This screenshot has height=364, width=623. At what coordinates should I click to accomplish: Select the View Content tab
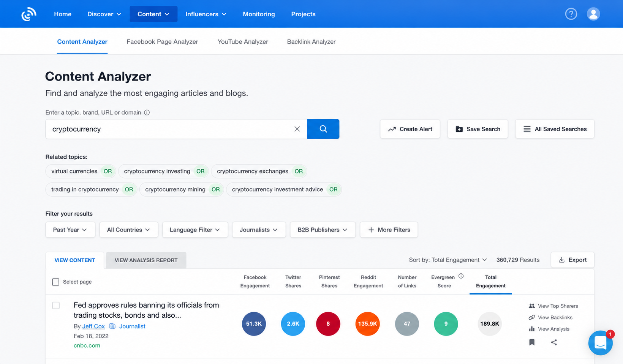click(74, 260)
